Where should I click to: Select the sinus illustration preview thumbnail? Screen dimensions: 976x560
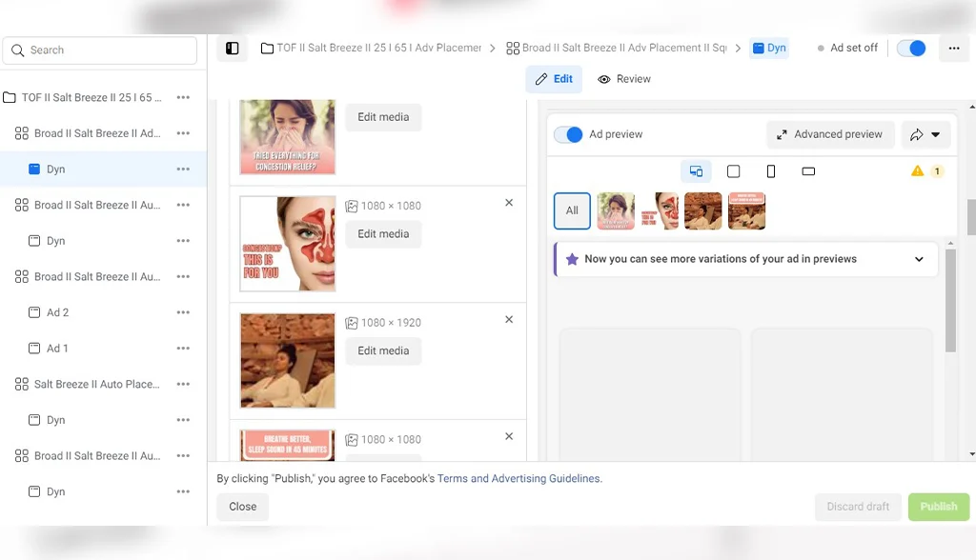(660, 211)
